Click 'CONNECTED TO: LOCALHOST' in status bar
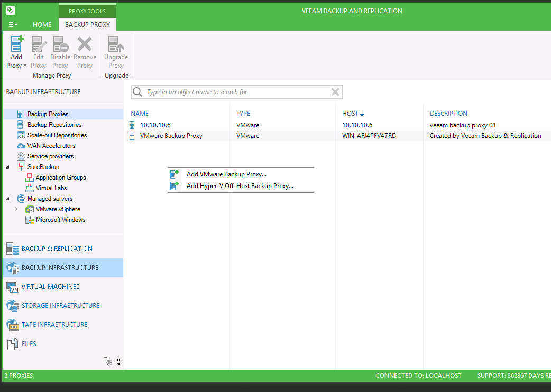This screenshot has width=551, height=392. [x=418, y=376]
